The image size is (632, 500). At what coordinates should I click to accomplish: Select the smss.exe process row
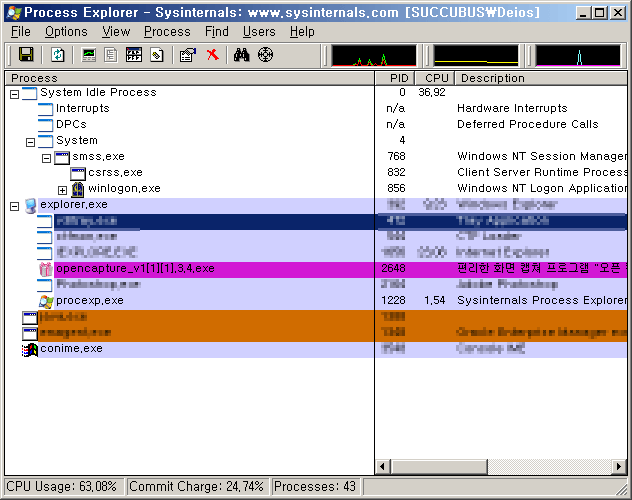pos(316,156)
